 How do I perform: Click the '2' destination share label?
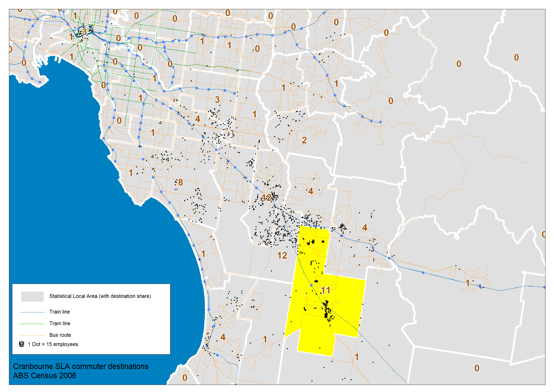coord(304,140)
